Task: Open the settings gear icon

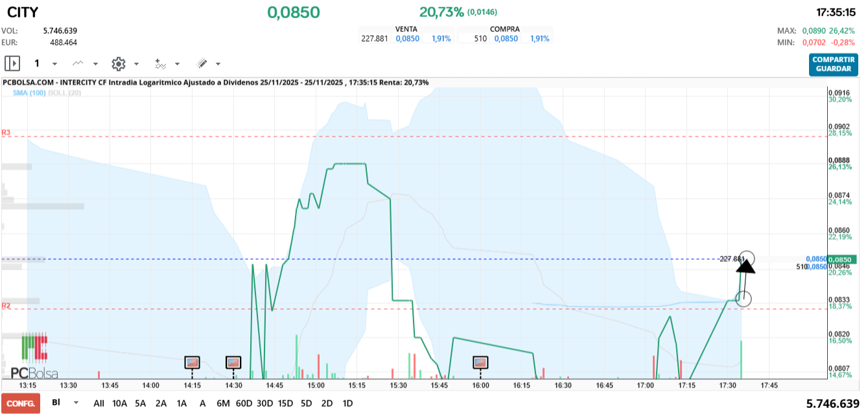Action: pyautogui.click(x=118, y=64)
